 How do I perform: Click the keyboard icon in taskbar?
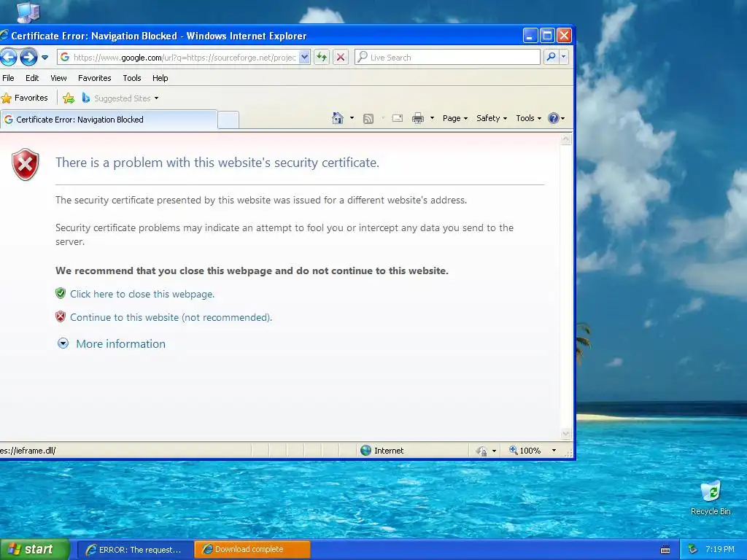(x=665, y=550)
